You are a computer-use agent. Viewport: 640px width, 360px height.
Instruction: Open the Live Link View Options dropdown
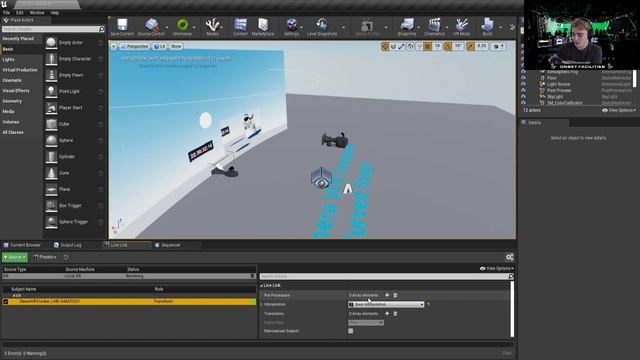(x=497, y=269)
